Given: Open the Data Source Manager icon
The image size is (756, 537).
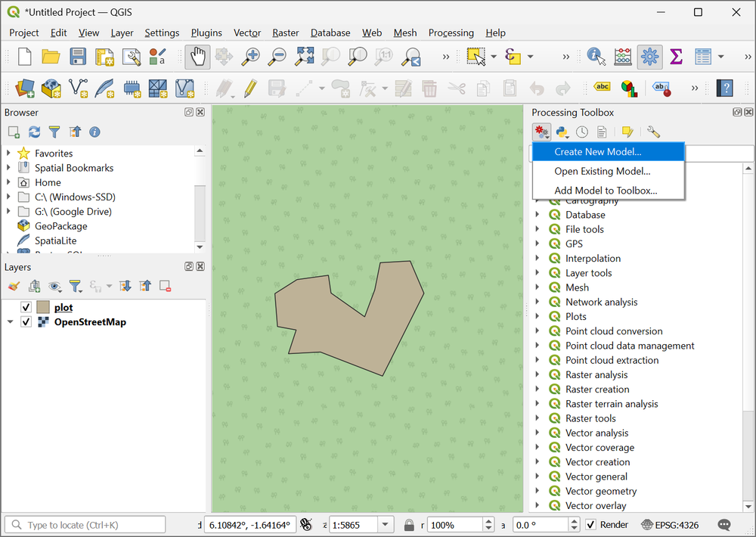Looking at the screenshot, I should coord(25,88).
